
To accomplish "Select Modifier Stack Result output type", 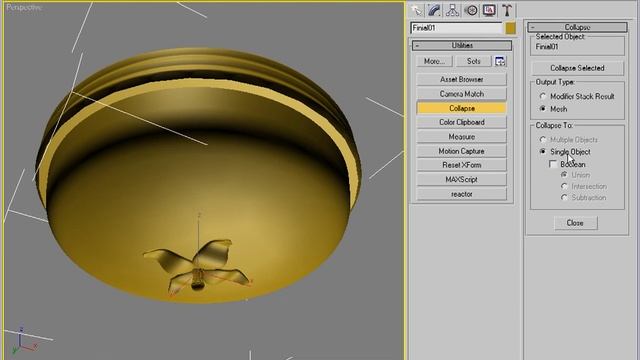I will click(x=578, y=96).
